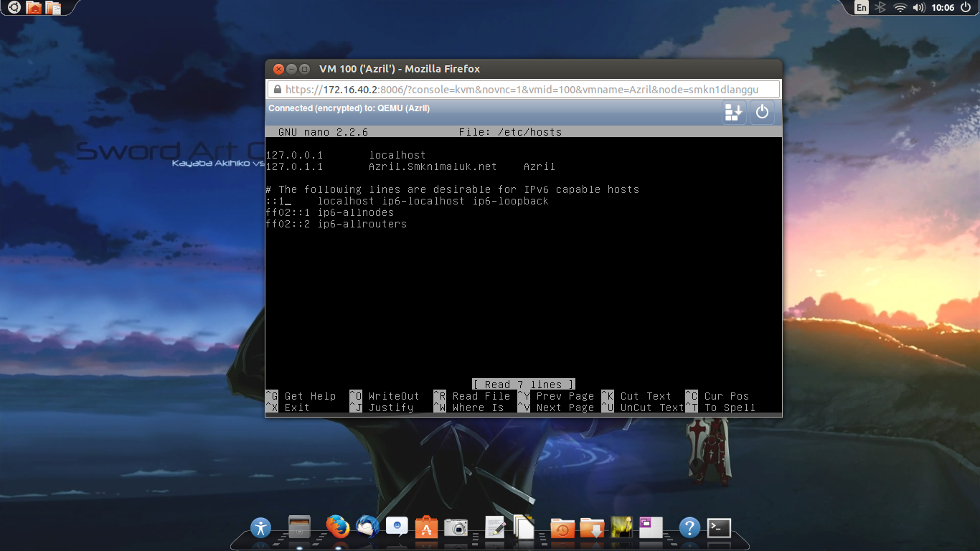Click the 'ff02::1 ip6-allnodes' line
This screenshot has width=980, height=551.
click(329, 212)
